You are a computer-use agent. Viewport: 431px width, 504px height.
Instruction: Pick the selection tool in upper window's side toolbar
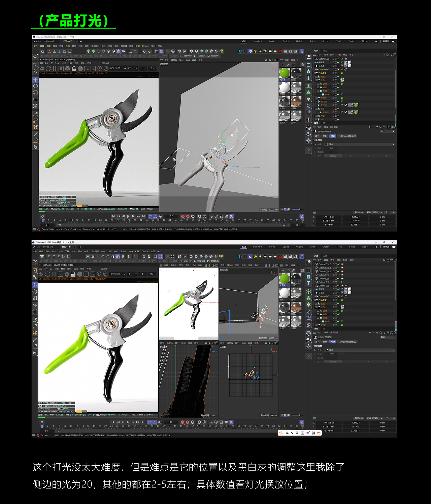pos(35,65)
